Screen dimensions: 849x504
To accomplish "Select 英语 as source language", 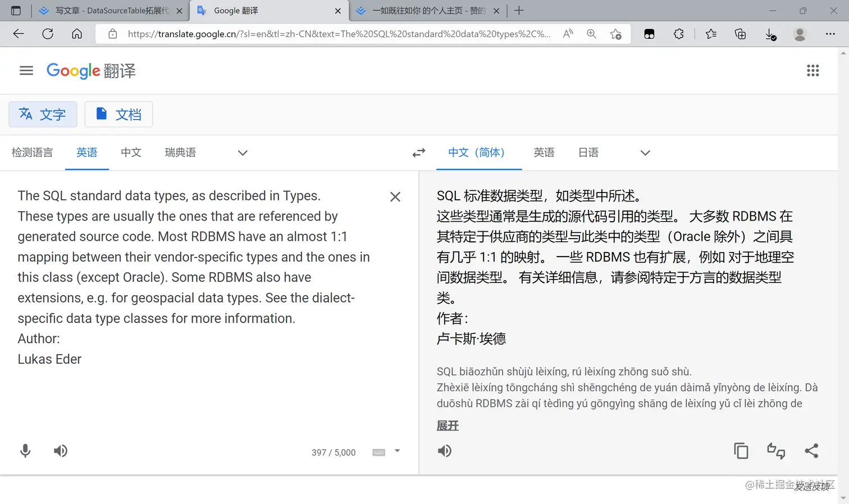I will point(87,153).
